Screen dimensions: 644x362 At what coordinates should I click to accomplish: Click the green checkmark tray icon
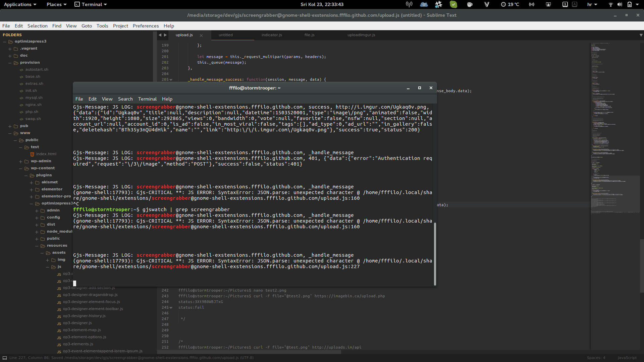point(453,4)
